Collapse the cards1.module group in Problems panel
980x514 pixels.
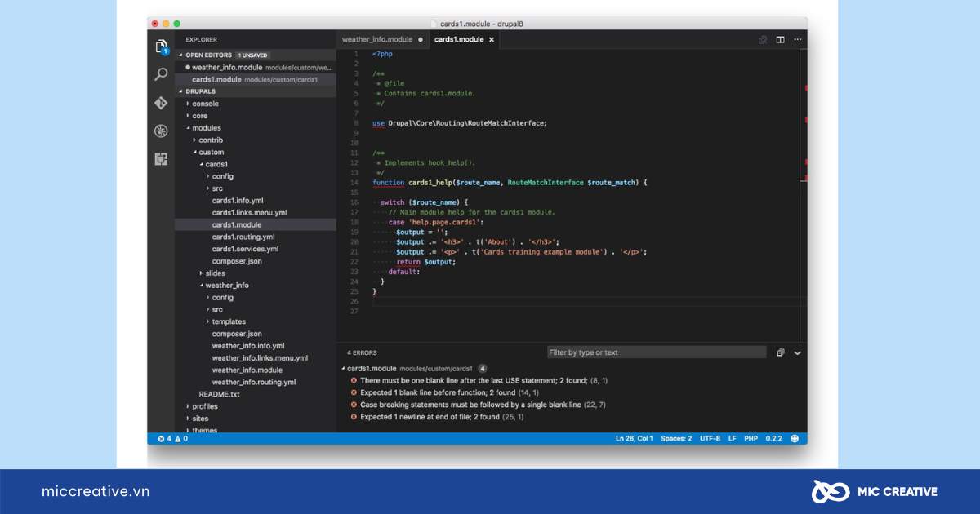click(x=343, y=369)
